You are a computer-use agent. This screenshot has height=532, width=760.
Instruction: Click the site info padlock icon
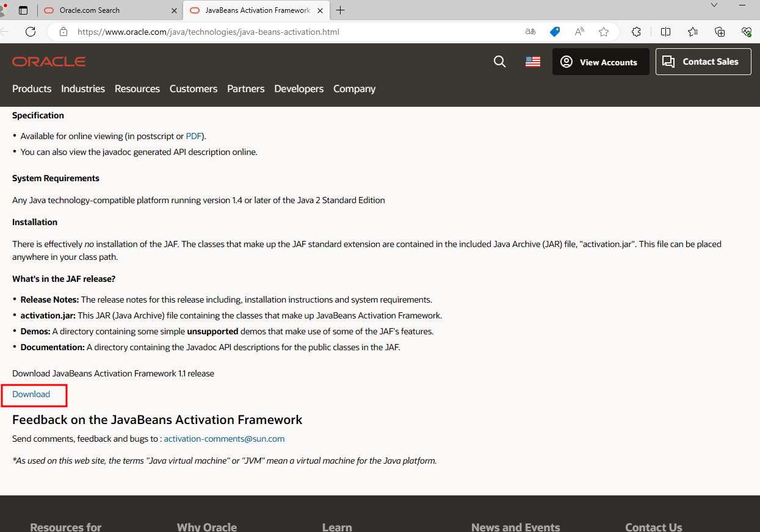63,32
